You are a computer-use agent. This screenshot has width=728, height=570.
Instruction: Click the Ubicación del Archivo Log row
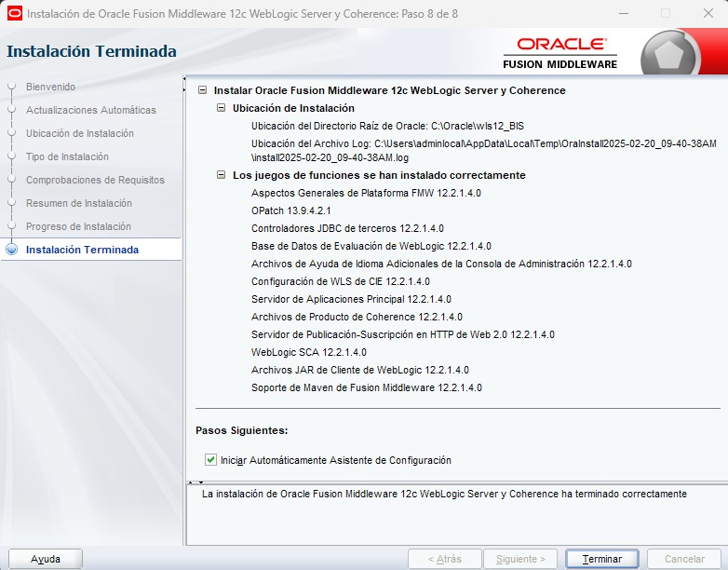click(484, 151)
